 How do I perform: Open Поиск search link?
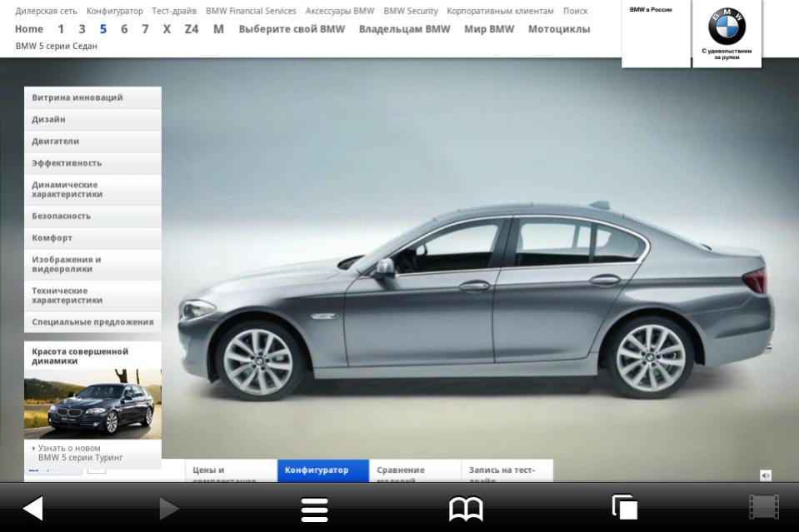[576, 11]
